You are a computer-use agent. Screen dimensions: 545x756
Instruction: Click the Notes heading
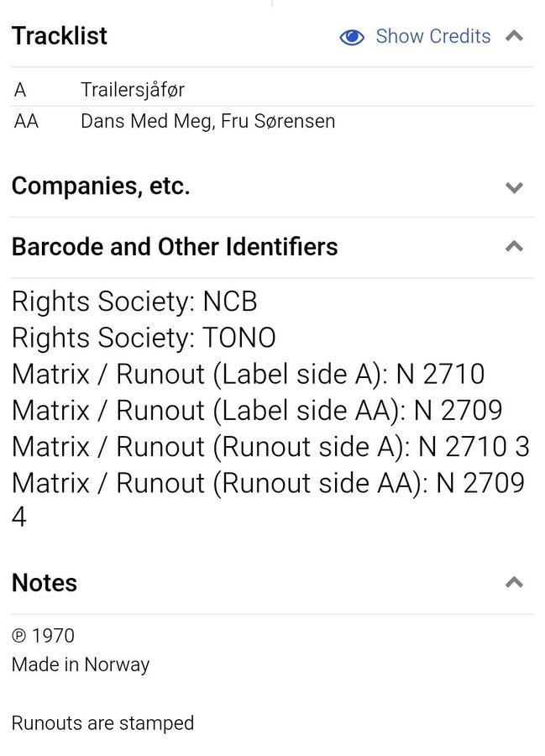(45, 583)
